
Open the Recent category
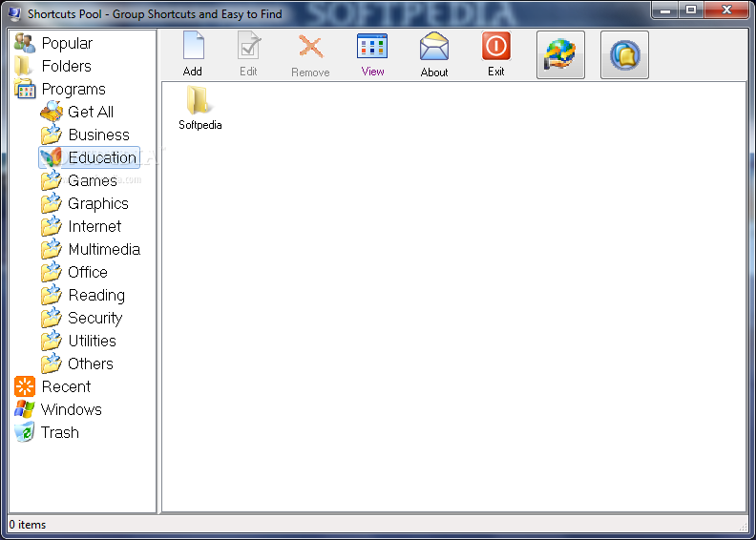click(x=52, y=386)
